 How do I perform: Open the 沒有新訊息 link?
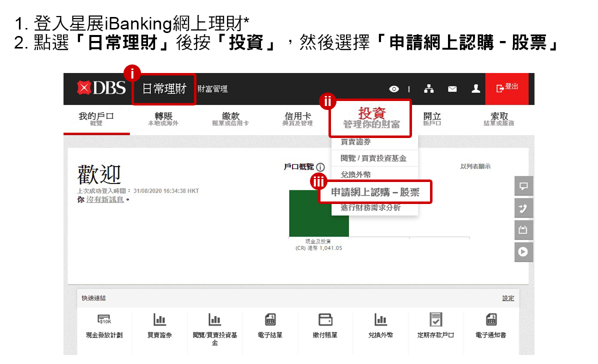[104, 200]
